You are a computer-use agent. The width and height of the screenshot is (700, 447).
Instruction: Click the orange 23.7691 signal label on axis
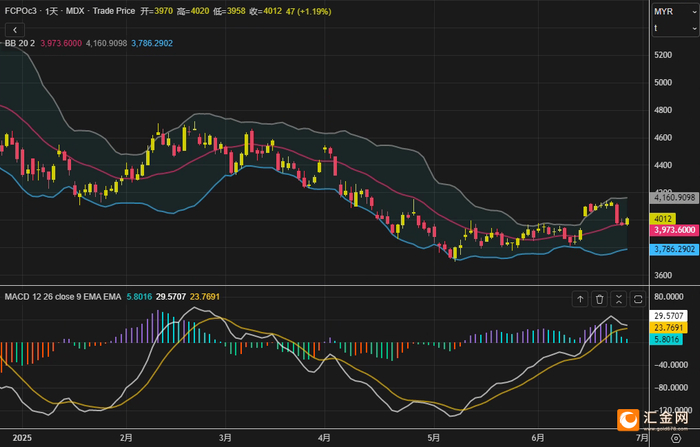(667, 327)
